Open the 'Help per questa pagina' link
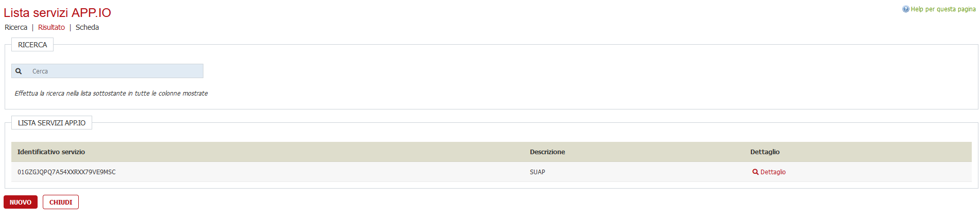 pyautogui.click(x=943, y=9)
